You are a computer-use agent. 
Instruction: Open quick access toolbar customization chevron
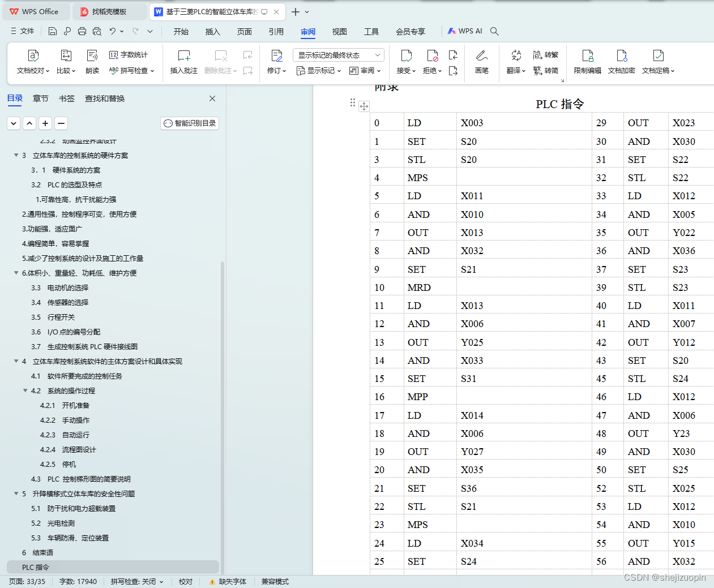coord(150,31)
